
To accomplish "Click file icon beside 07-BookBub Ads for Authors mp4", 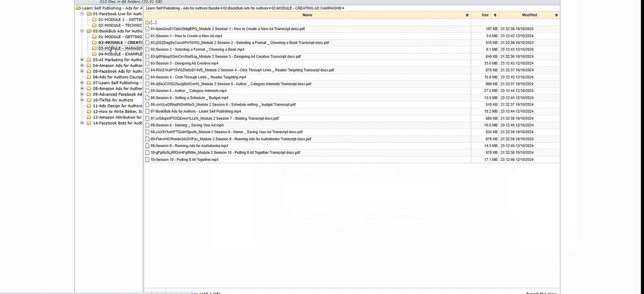I will [x=147, y=111].
